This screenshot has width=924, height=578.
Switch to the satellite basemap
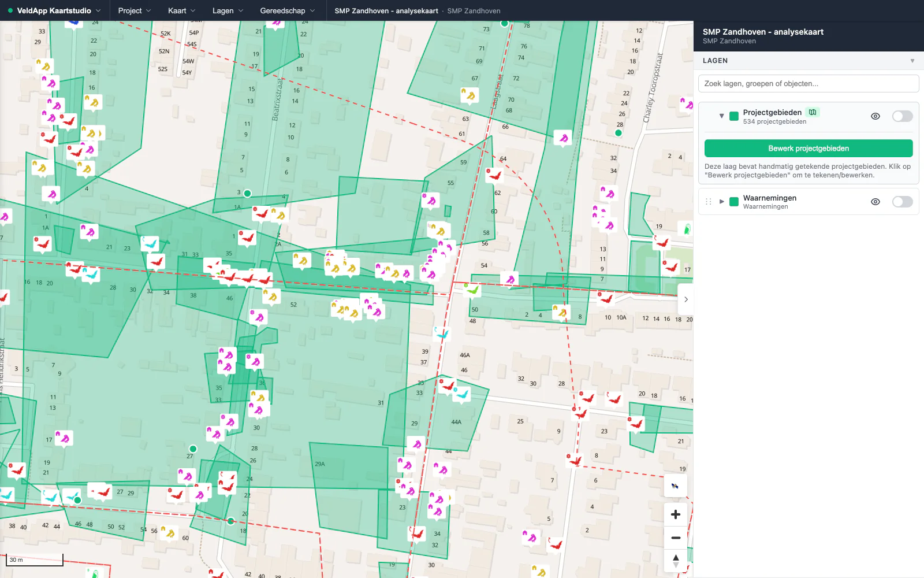click(x=675, y=486)
